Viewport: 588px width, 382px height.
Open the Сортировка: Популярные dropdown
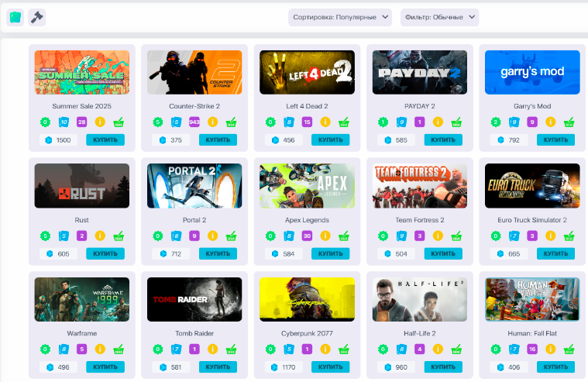pos(340,17)
